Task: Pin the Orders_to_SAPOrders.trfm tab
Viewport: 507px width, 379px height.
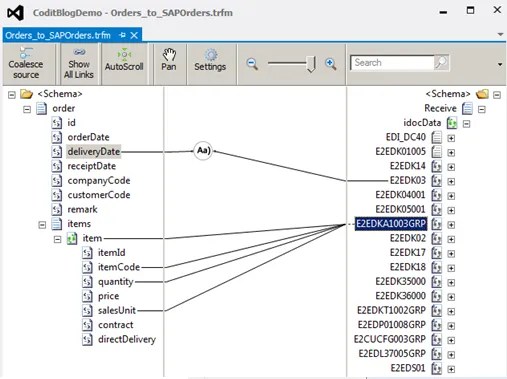Action: click(122, 35)
